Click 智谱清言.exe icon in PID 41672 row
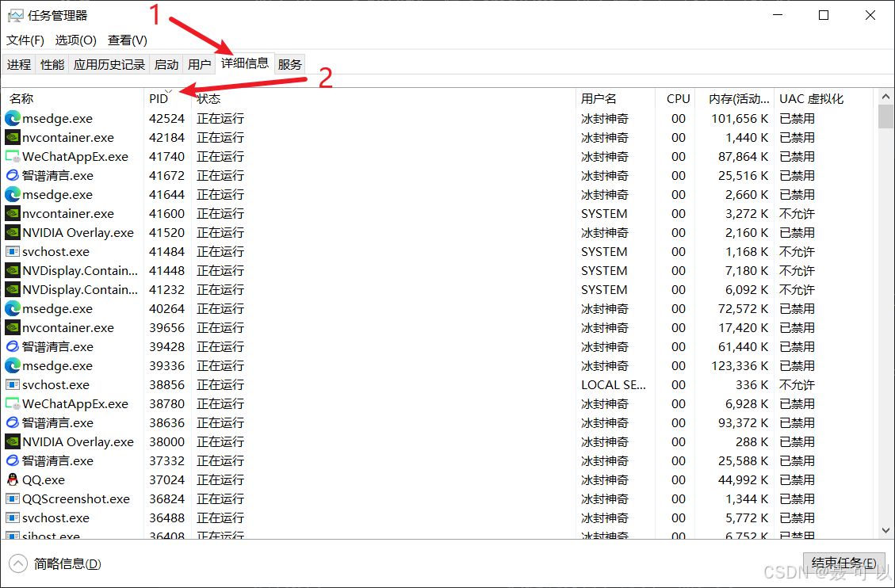Screen dimensions: 895x588 coord(13,175)
